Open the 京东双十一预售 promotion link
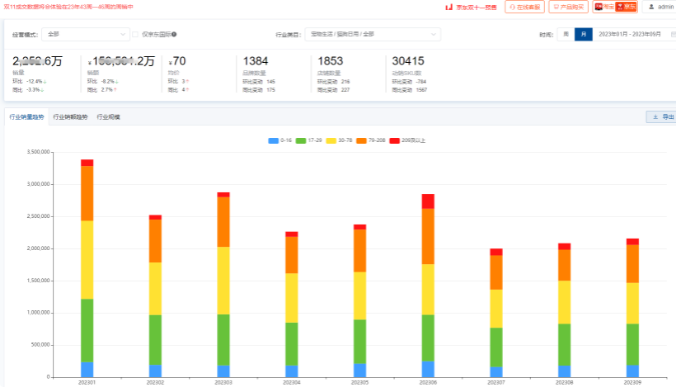678x392 pixels. tap(471, 7)
